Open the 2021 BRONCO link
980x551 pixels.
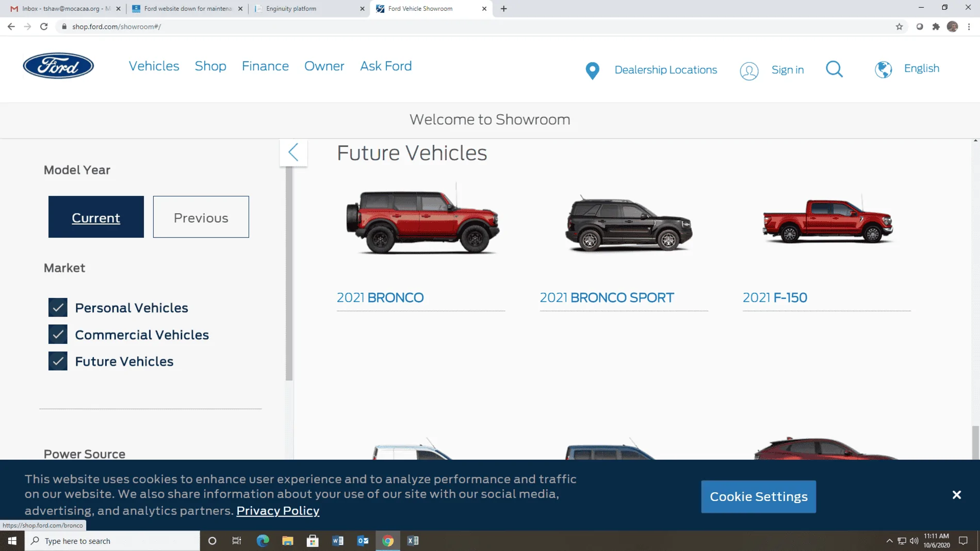click(x=380, y=297)
